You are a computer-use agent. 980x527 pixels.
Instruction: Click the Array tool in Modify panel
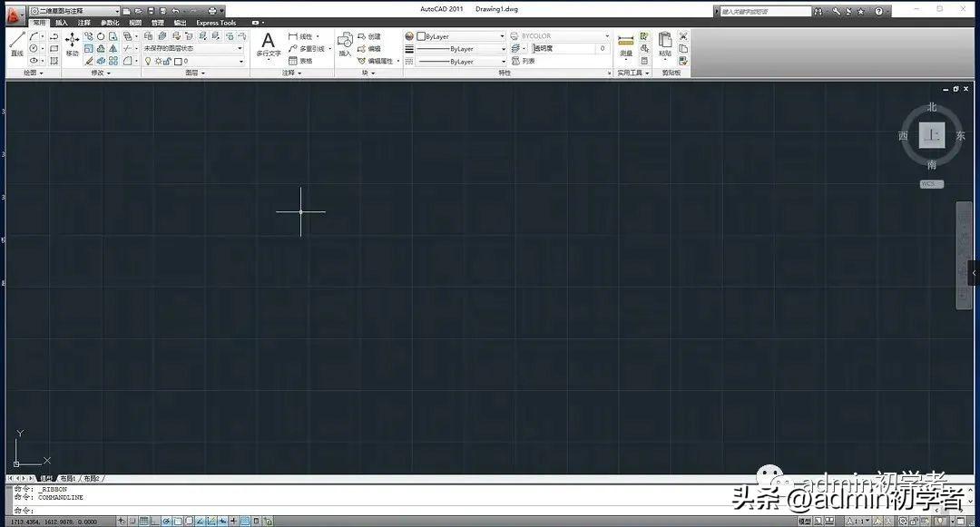(113, 61)
